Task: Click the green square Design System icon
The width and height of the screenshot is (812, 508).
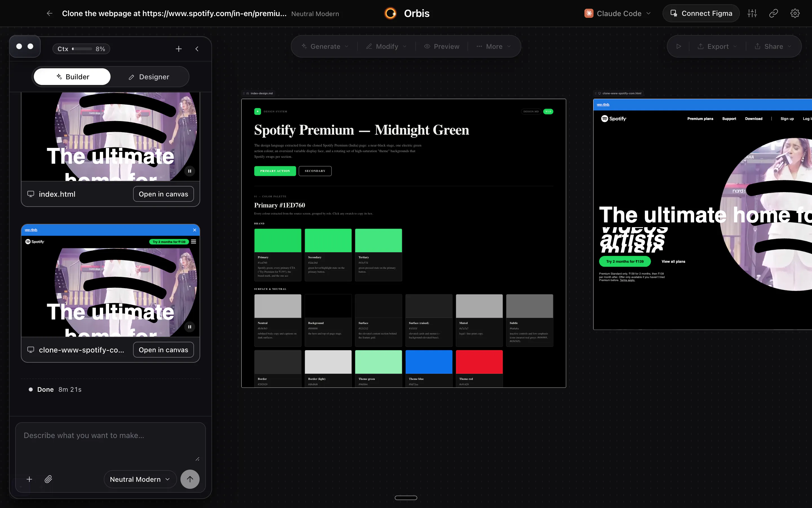Action: tap(257, 111)
